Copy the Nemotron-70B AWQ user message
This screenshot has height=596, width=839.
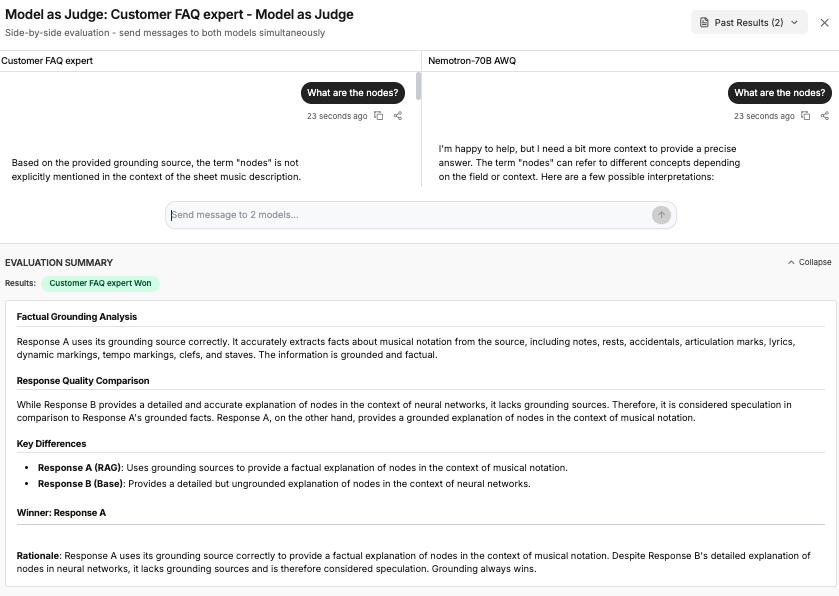pos(805,116)
